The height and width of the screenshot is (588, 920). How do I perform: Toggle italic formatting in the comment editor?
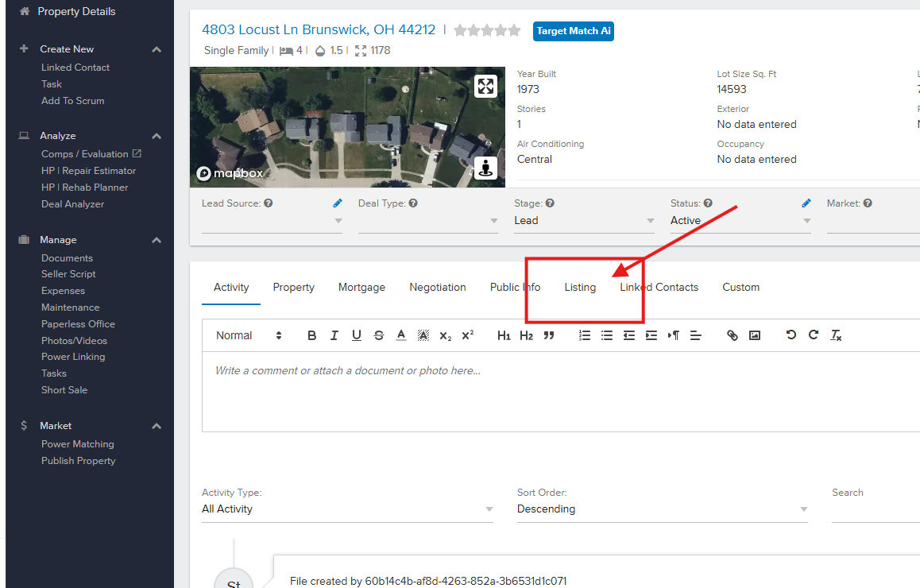(334, 335)
